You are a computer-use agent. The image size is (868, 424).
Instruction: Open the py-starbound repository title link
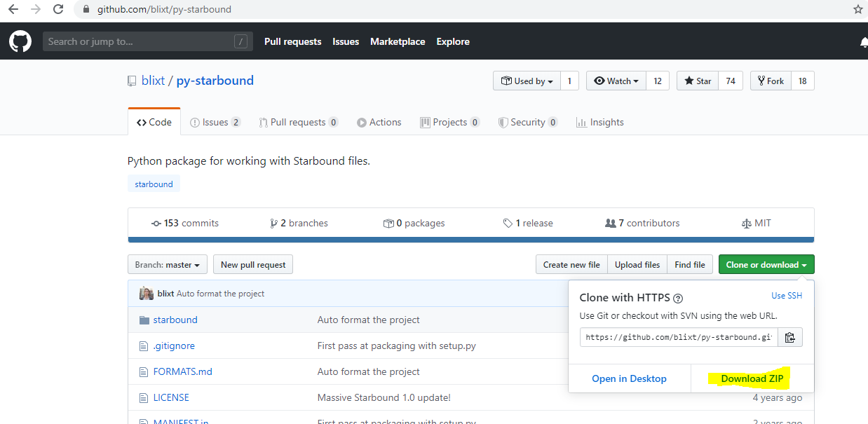[215, 81]
